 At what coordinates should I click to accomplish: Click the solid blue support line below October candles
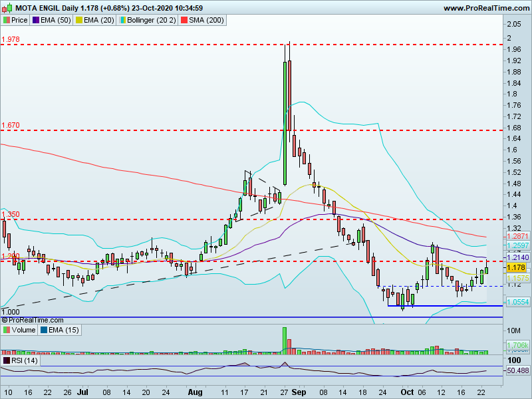(x=445, y=306)
